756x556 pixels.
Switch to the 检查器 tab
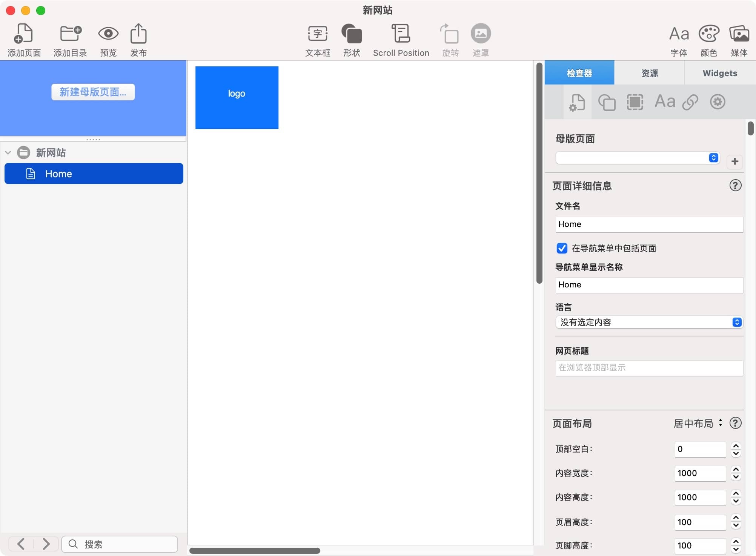point(579,73)
